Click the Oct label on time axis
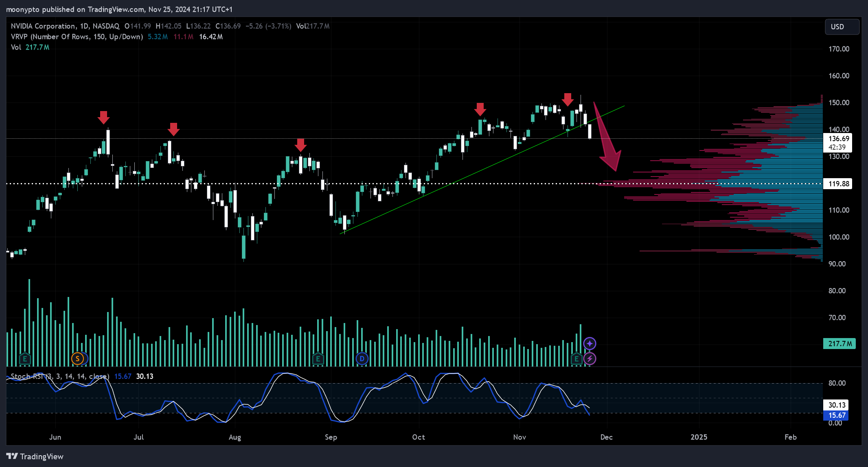The width and height of the screenshot is (868, 467). coord(419,437)
